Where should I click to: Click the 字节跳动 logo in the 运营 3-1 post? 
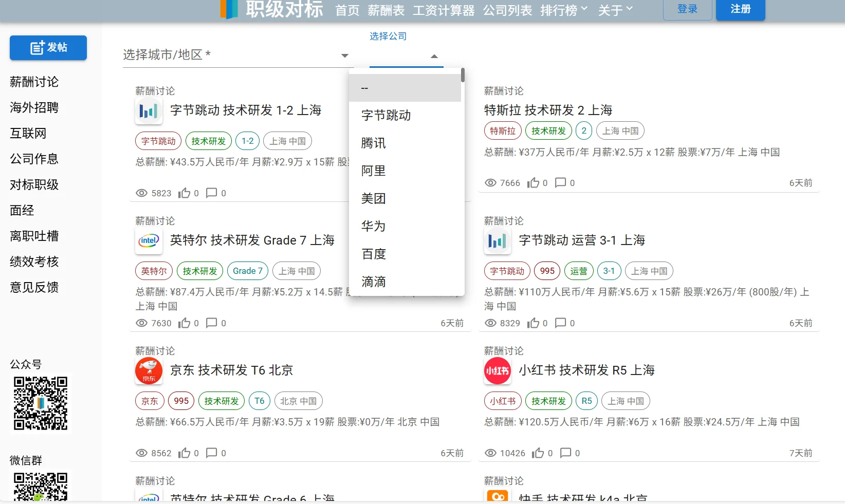coord(498,241)
